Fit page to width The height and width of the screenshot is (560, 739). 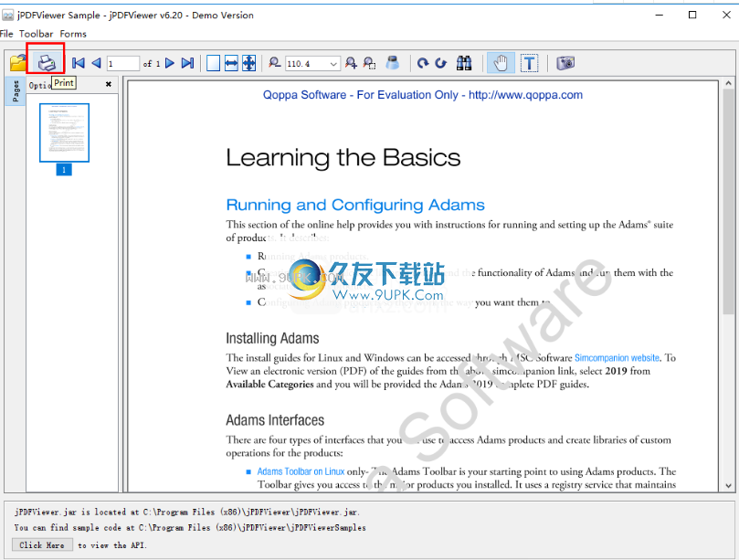pyautogui.click(x=231, y=63)
